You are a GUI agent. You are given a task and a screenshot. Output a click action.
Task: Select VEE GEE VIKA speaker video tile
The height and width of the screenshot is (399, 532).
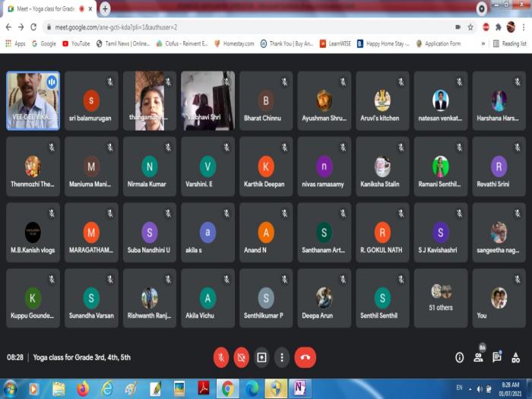click(x=33, y=101)
